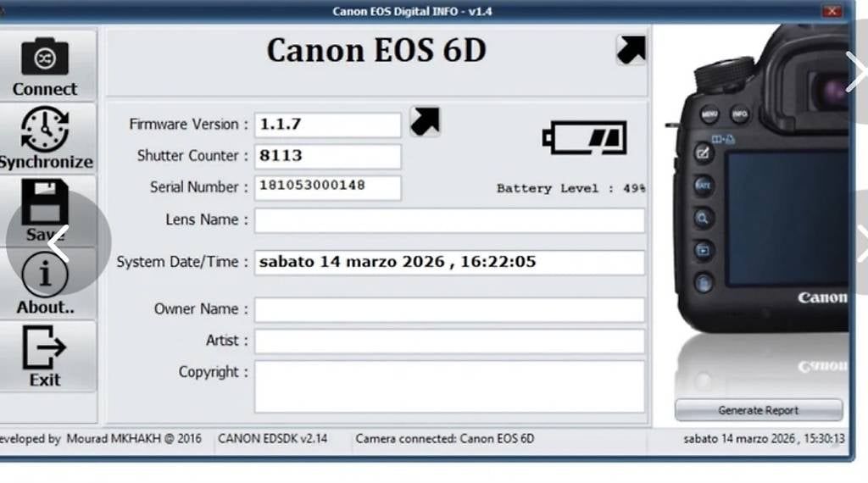The image size is (868, 483).
Task: Click status bar time 15:30:13
Action: [x=824, y=439]
